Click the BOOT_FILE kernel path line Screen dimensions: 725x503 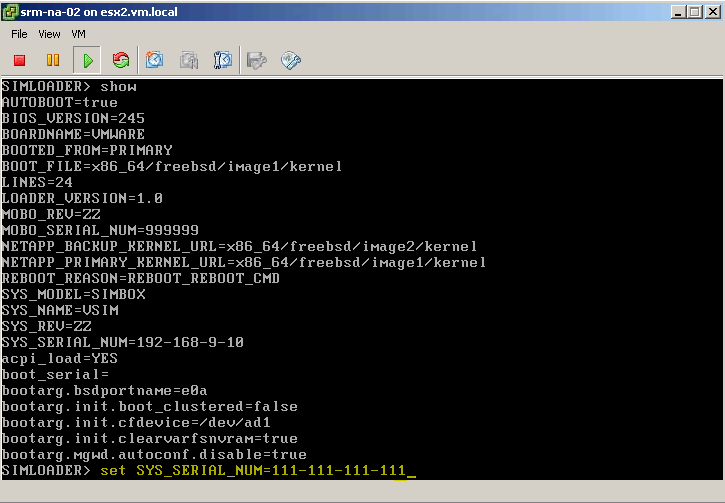(172, 166)
